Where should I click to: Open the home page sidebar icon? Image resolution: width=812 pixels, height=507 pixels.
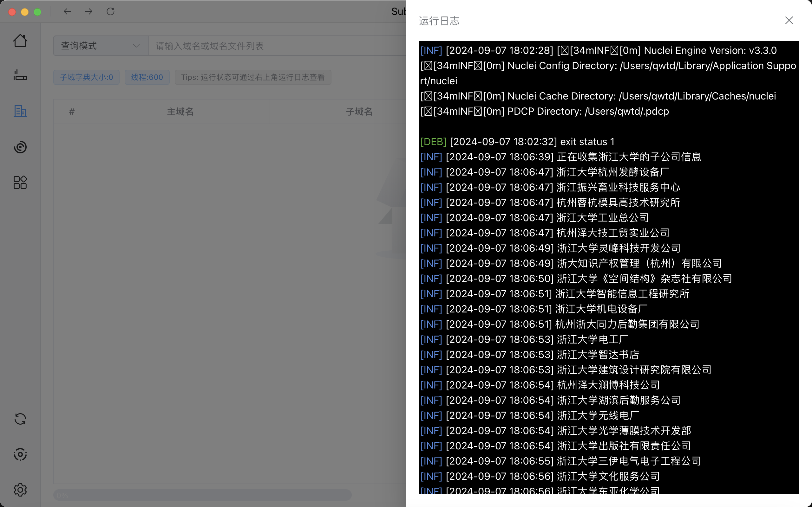click(20, 41)
